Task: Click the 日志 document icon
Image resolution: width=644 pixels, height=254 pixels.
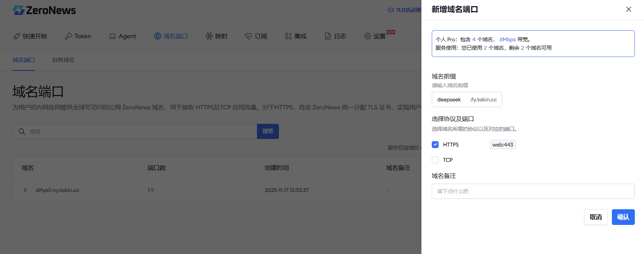Action: pyautogui.click(x=328, y=36)
